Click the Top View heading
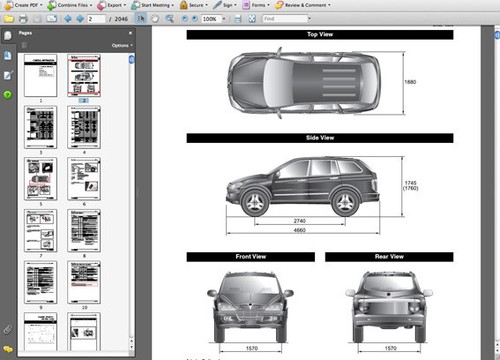This screenshot has width=500, height=360. coord(320,34)
